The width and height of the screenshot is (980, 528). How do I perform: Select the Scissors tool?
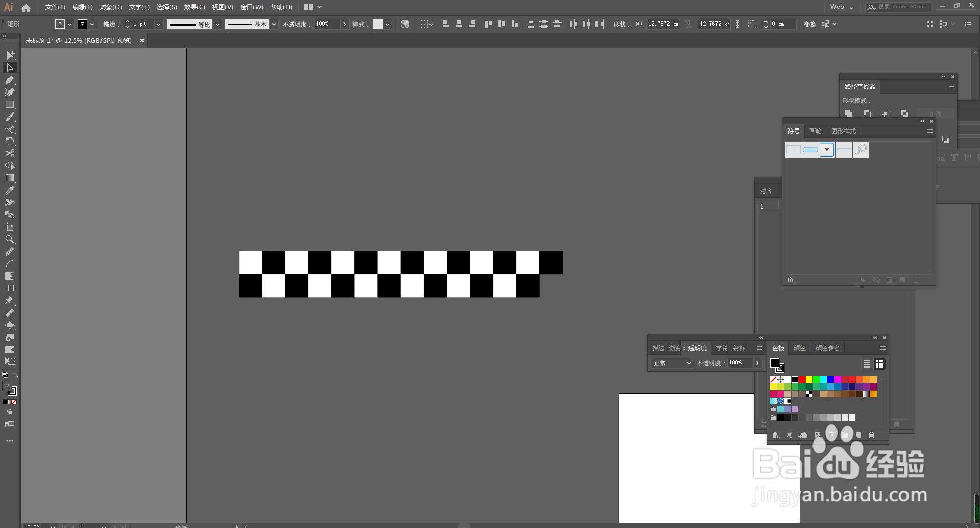pyautogui.click(x=10, y=153)
